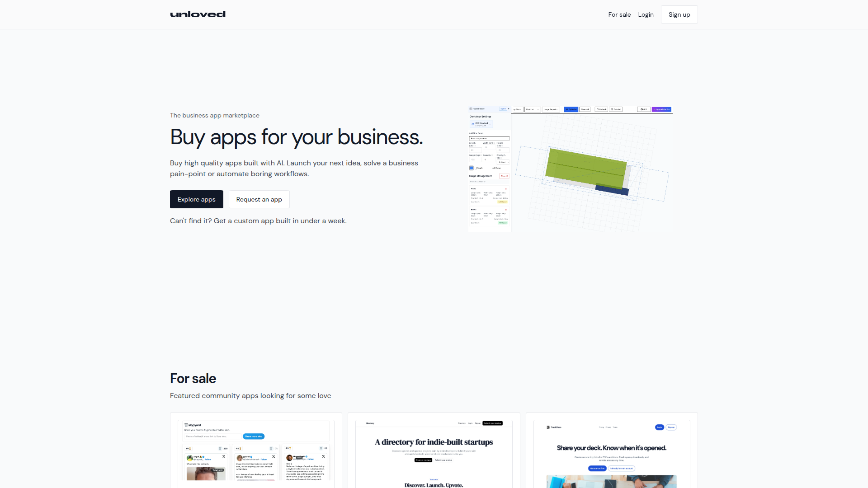Click the unloved logo in header
This screenshot has width=868, height=488.
(x=198, y=14)
